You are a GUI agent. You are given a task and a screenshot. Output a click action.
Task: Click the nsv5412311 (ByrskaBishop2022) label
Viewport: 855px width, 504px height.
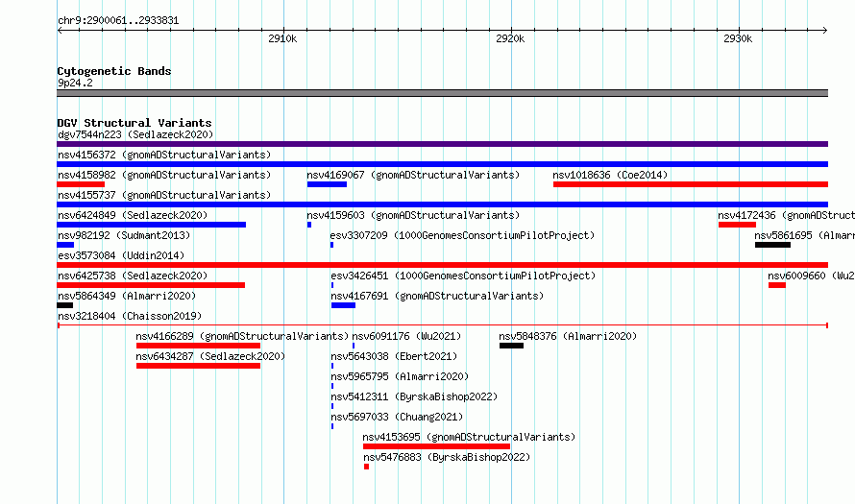[x=414, y=396]
